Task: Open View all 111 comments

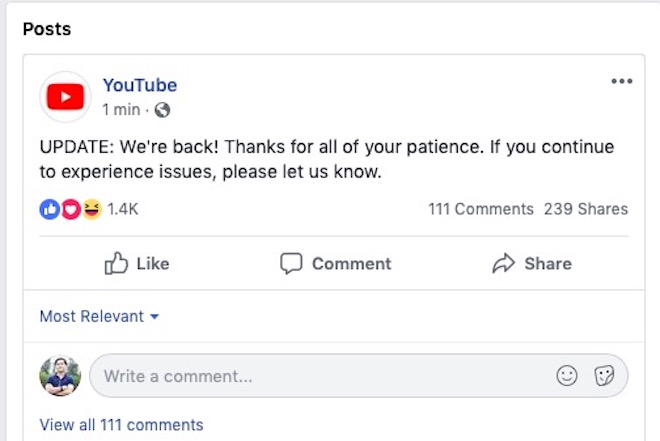Action: tap(121, 425)
